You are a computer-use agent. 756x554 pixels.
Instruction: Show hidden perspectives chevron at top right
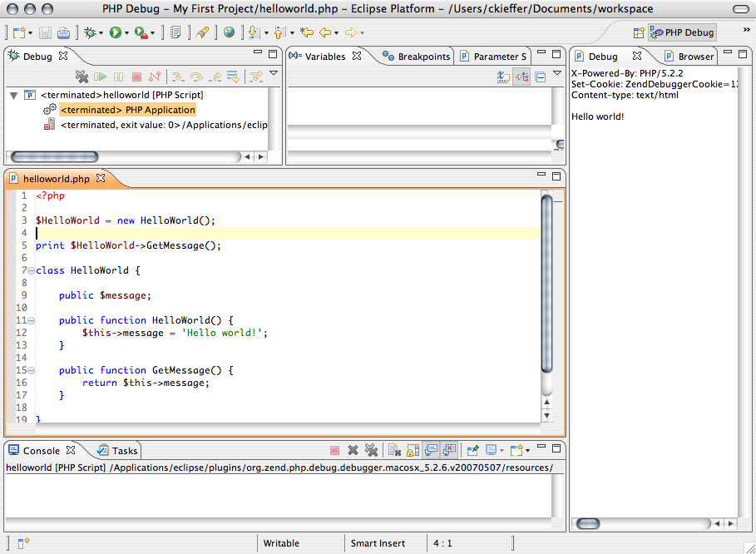pos(746,30)
